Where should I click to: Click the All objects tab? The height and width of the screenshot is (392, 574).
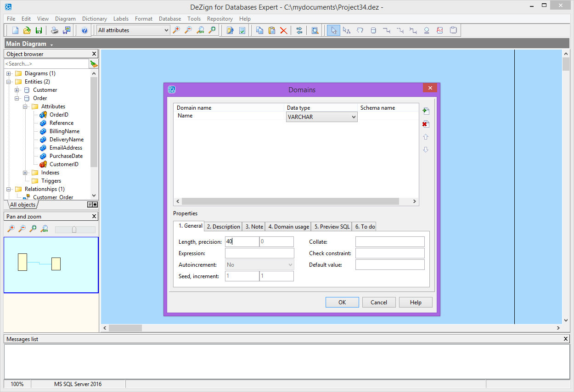(x=23, y=205)
